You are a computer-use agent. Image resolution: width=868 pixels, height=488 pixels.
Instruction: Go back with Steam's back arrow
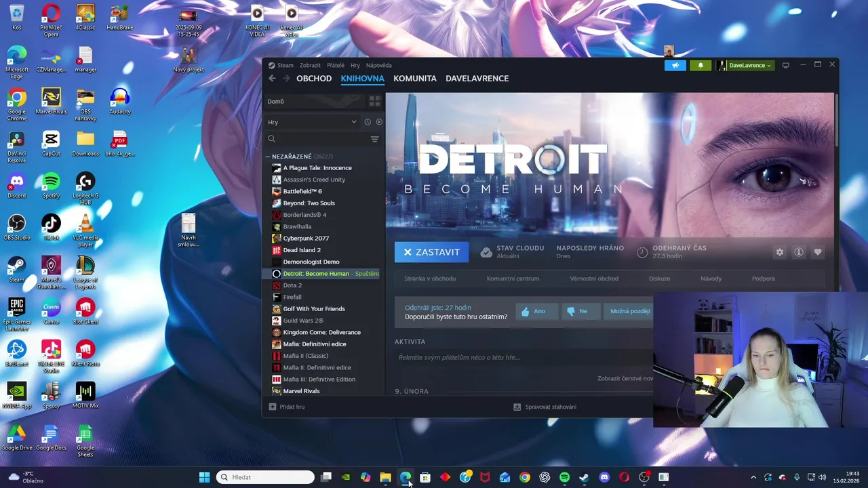tap(272, 79)
